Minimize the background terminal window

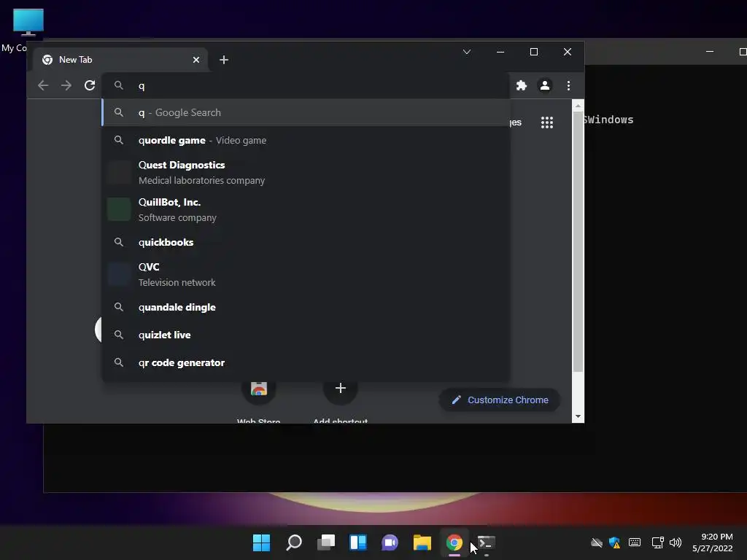(710, 52)
